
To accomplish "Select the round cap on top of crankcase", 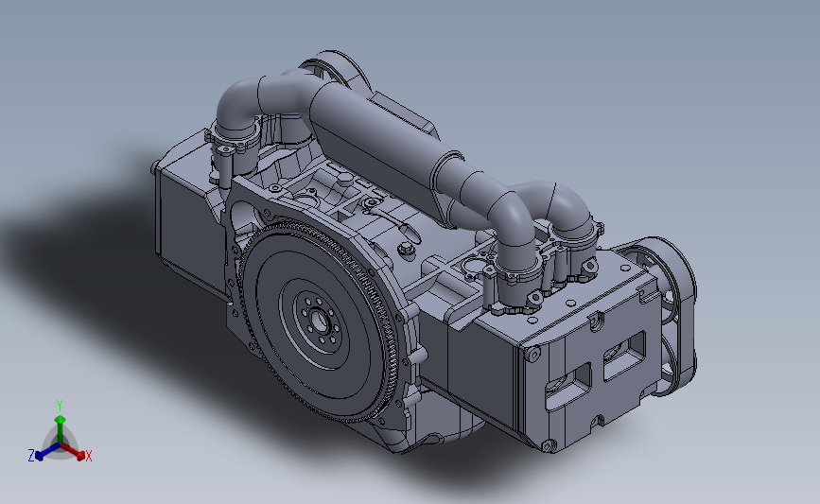I will coord(345,179).
